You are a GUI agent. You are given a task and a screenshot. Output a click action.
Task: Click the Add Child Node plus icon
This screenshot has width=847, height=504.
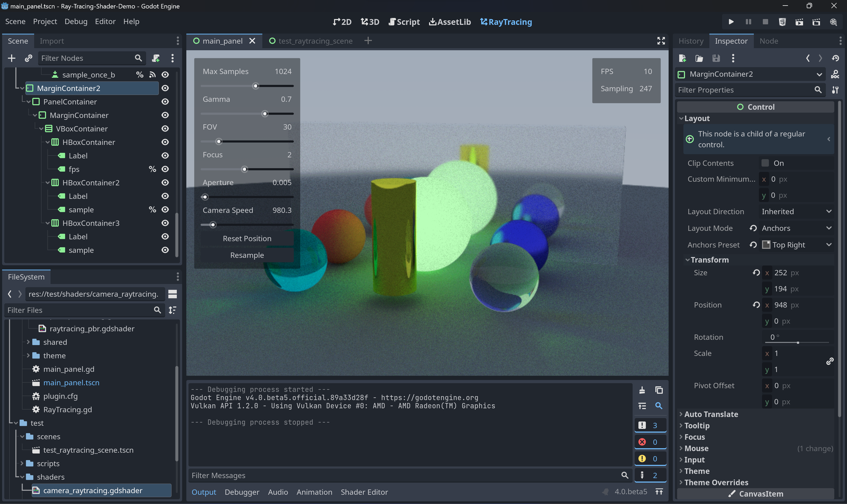point(12,58)
